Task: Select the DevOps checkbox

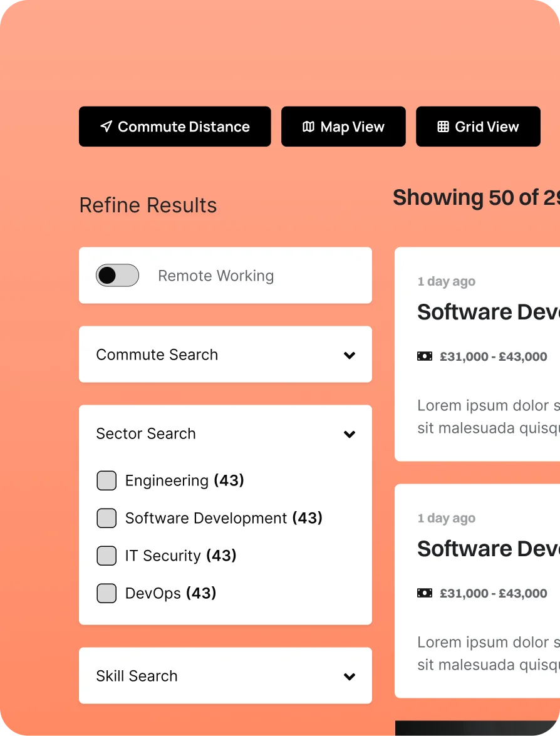Action: coord(106,593)
